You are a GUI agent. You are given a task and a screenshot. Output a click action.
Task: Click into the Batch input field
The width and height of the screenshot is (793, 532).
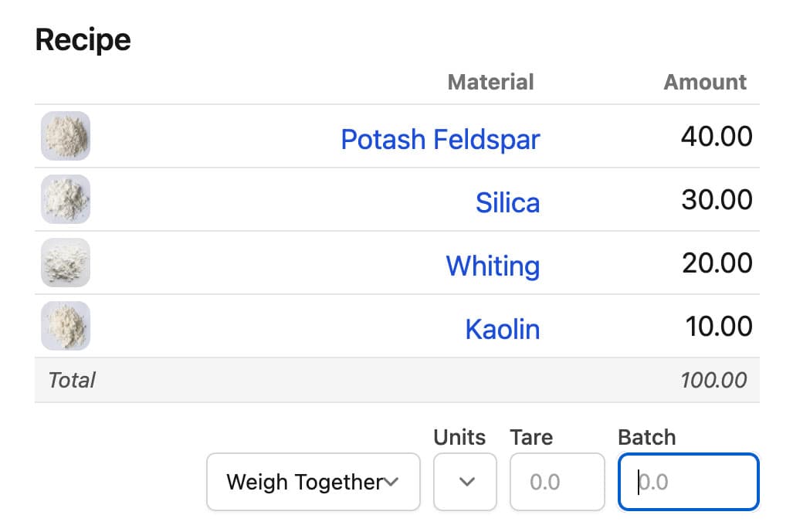[x=688, y=483]
